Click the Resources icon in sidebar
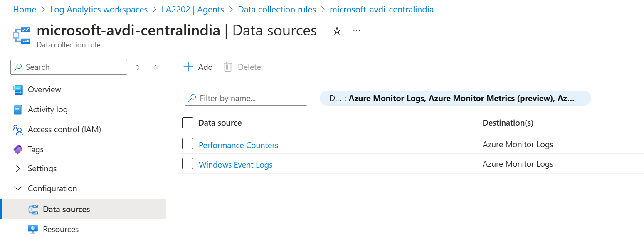The image size is (644, 242). tap(33, 229)
